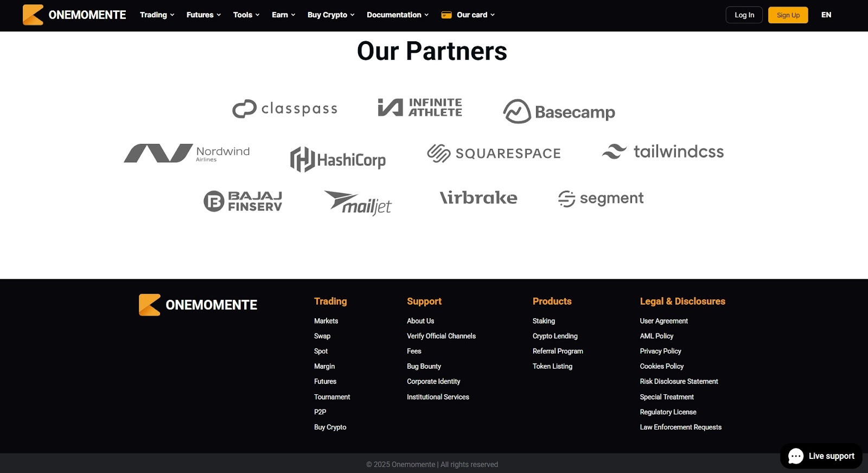Click the orange Sign Up button
868x473 pixels.
788,15
